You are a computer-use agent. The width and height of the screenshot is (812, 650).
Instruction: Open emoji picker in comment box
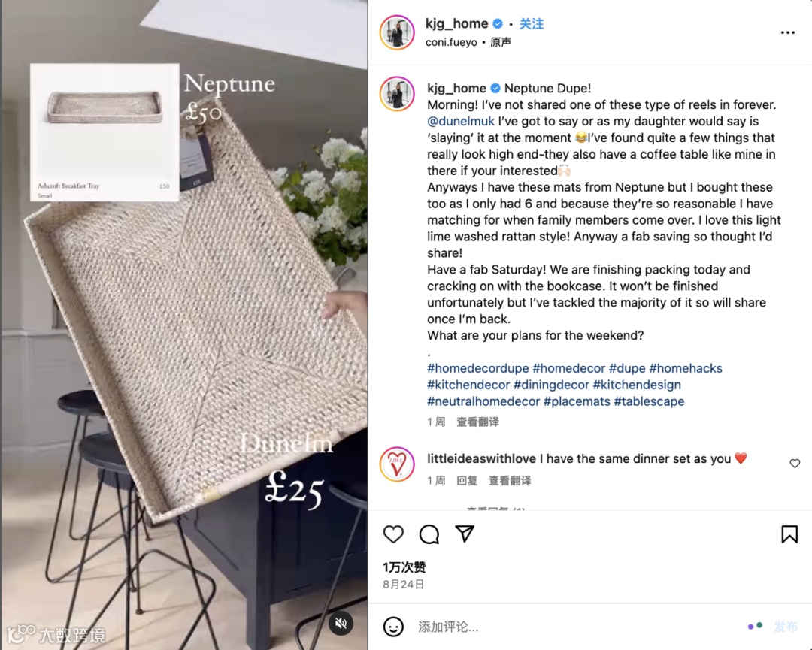[393, 627]
